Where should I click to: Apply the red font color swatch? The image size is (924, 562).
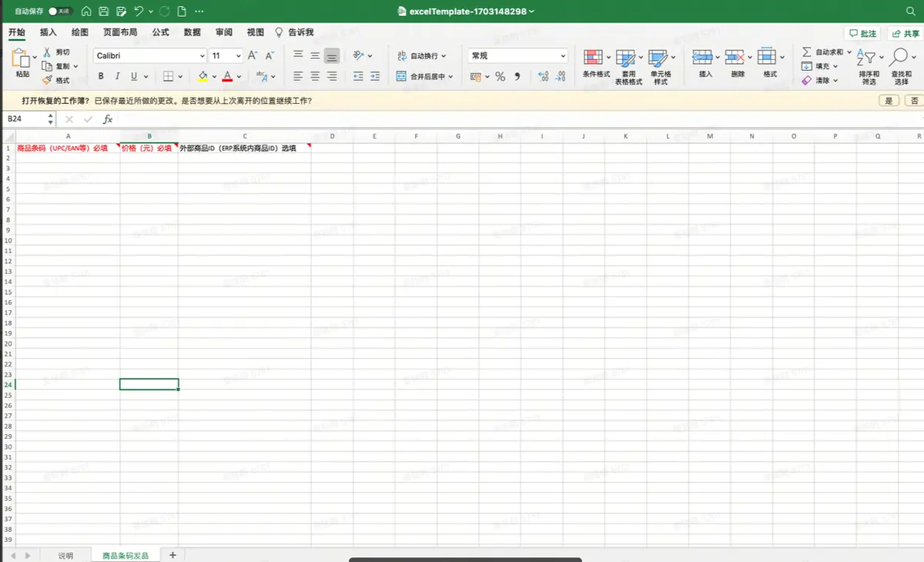point(227,76)
